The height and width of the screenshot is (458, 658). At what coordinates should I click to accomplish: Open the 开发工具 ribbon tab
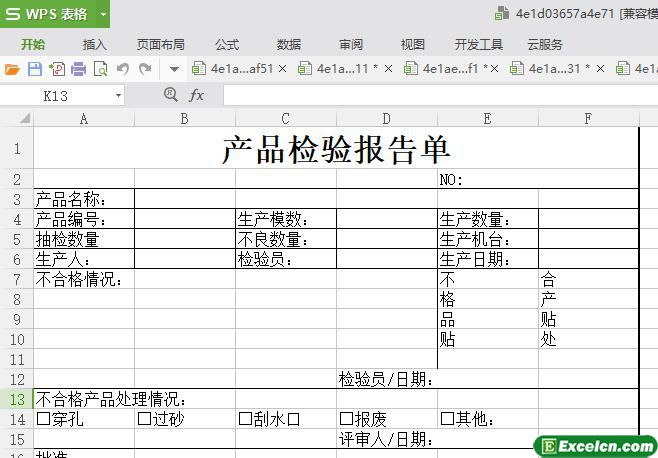click(479, 44)
